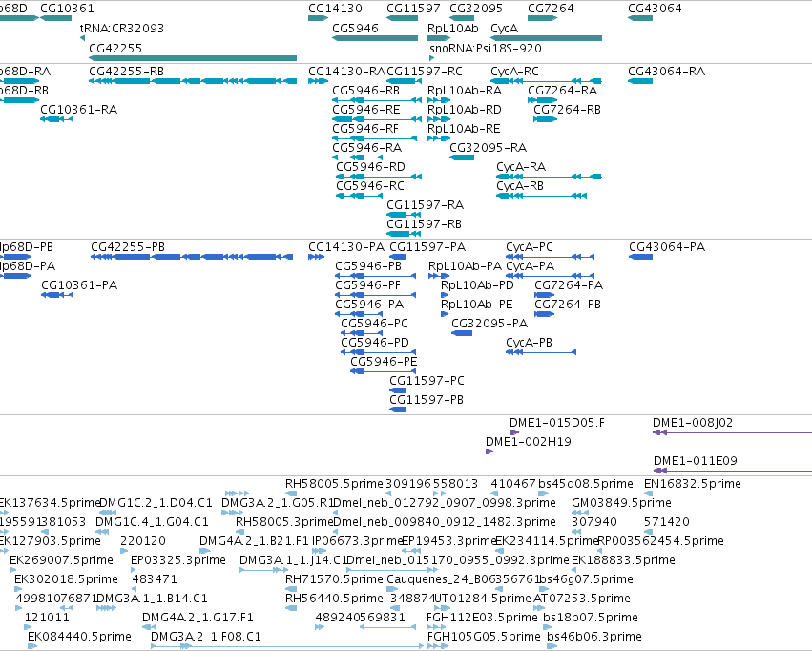Select transcript CG5946-RD

pyautogui.click(x=370, y=167)
